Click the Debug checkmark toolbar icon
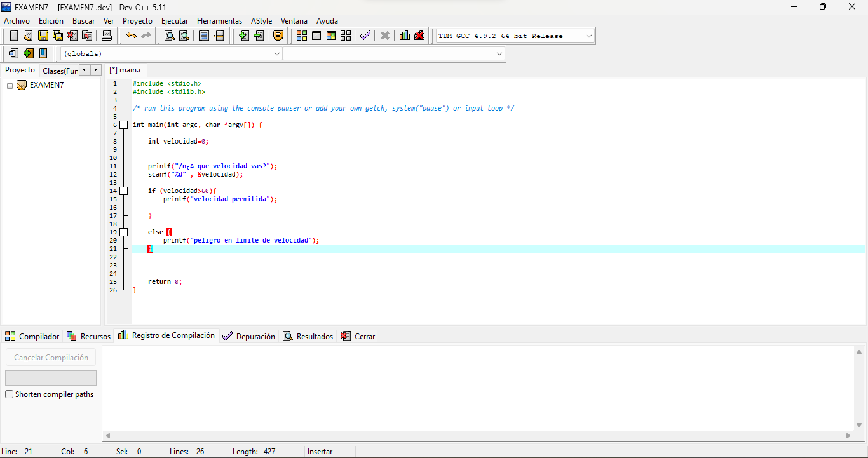Screen dimensions: 868x458 (365, 36)
